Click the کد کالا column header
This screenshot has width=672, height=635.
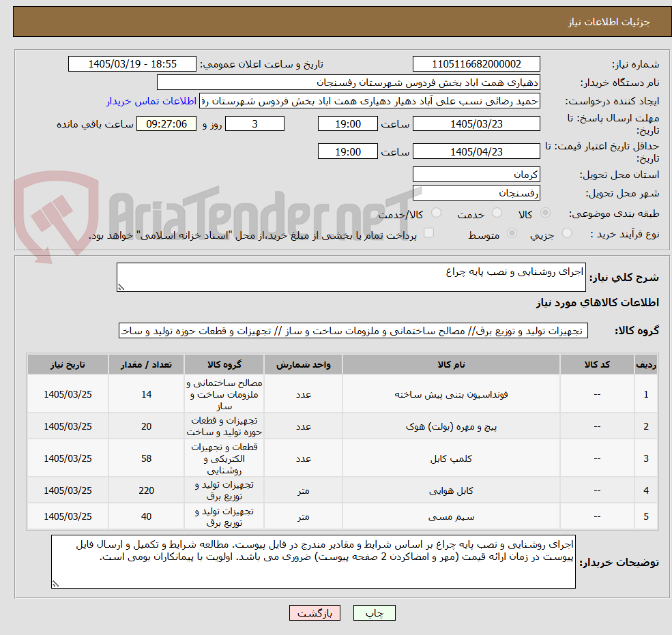coord(597,365)
